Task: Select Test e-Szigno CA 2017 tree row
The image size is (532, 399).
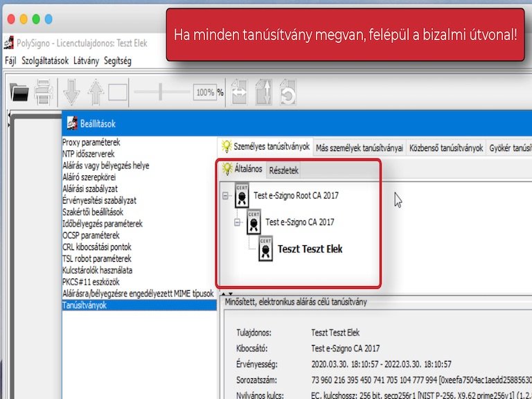Action: pos(299,222)
